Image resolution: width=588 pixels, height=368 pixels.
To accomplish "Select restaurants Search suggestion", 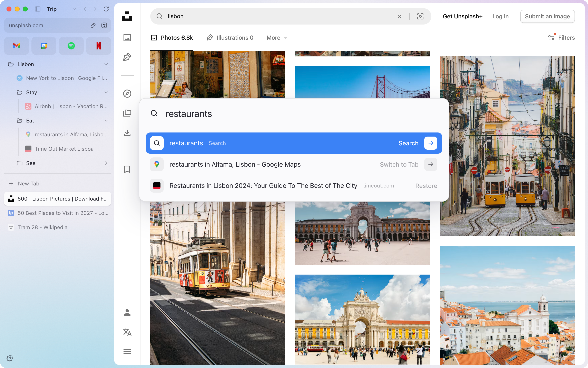I will pyautogui.click(x=294, y=143).
